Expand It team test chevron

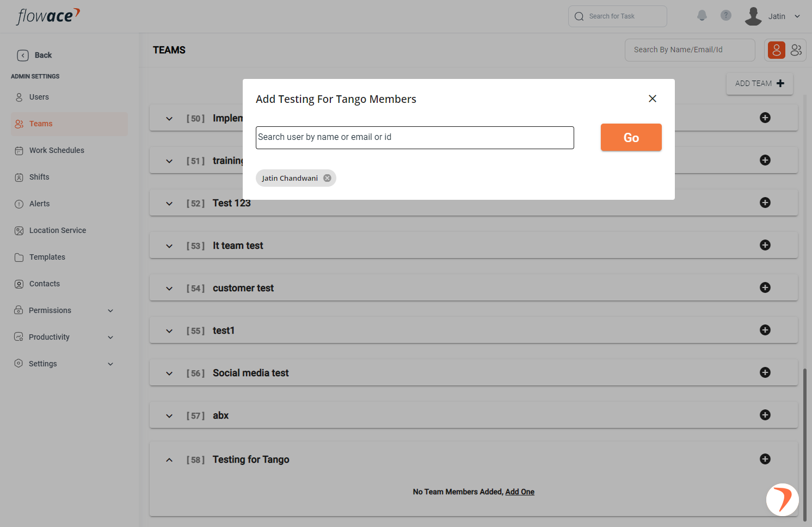pos(169,246)
